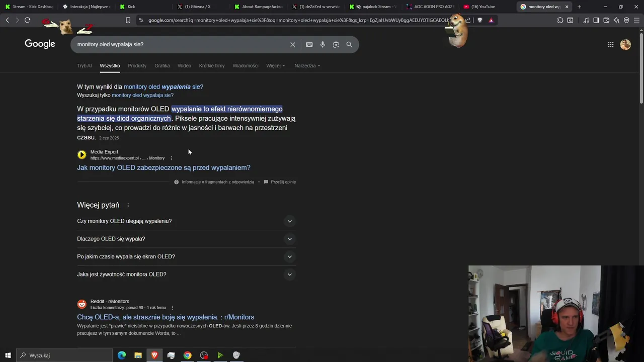
Task: Click Windows taskbar Wyszukaj search box
Action: pos(64,355)
